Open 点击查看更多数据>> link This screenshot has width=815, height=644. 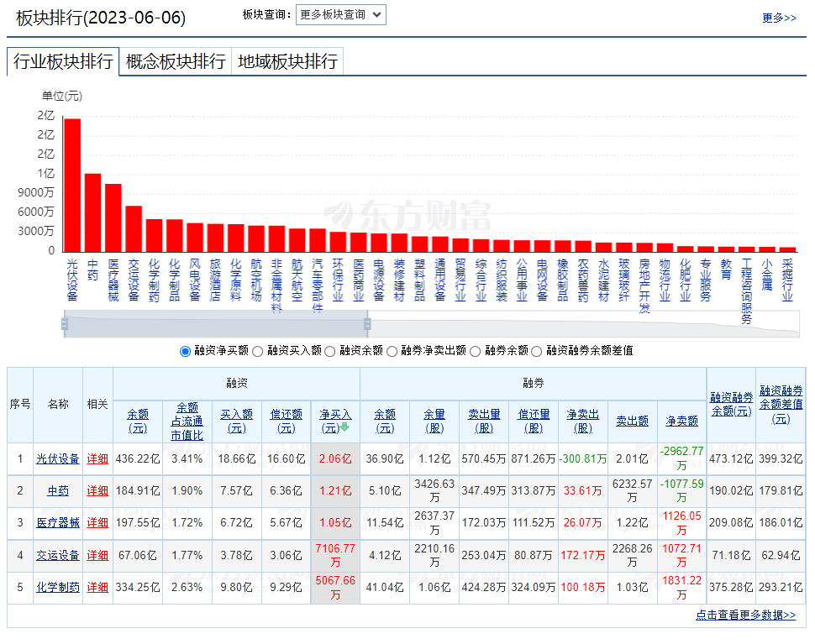coord(745,615)
